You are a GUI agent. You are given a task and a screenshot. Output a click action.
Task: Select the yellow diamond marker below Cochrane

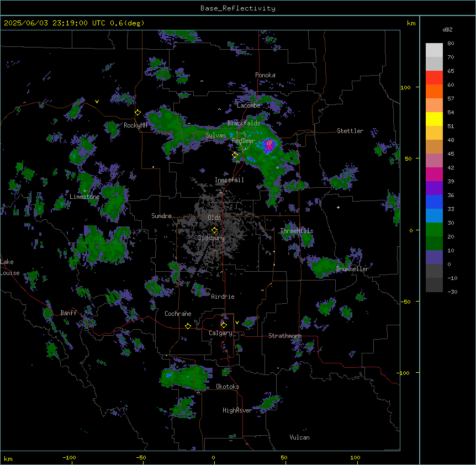[x=188, y=326]
